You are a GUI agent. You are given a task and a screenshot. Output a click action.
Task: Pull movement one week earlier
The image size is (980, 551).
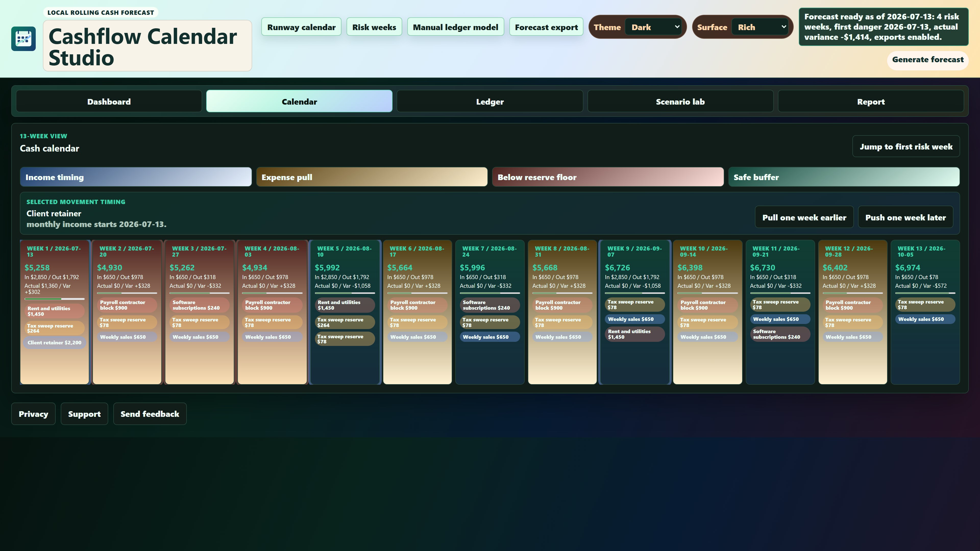[x=804, y=218]
